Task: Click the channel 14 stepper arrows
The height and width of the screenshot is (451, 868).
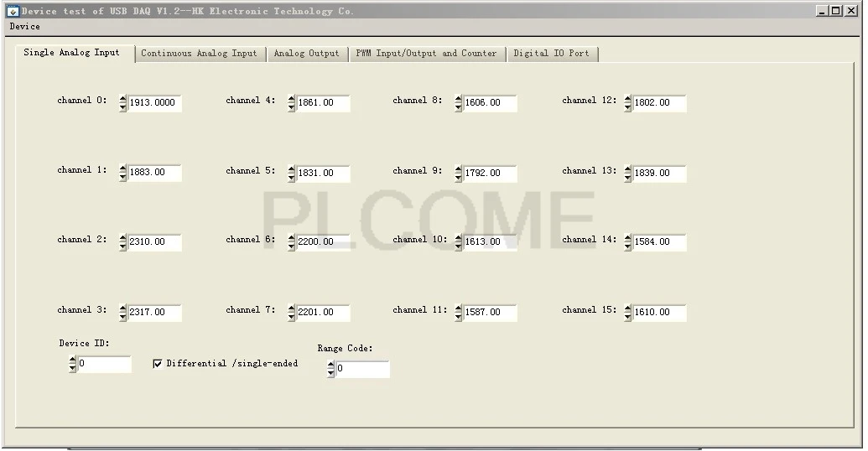Action: pos(628,241)
